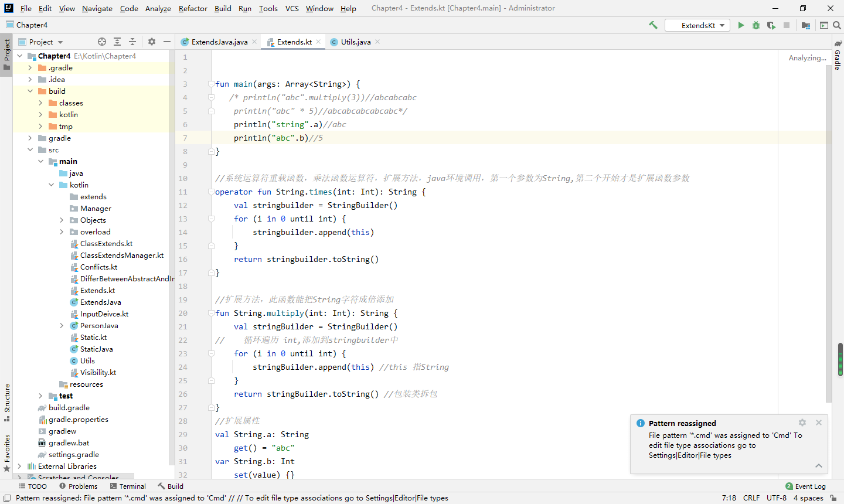
Task: Expand all tree nodes icon
Action: coord(117,42)
